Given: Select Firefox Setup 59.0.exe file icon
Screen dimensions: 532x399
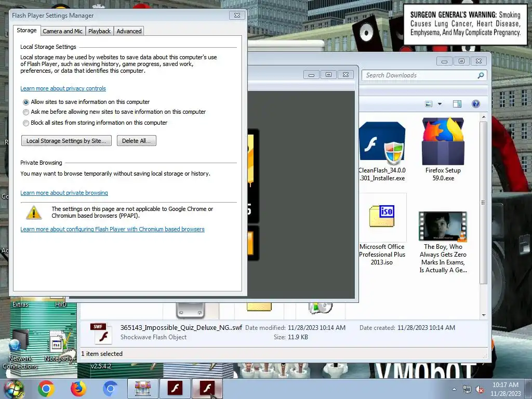Looking at the screenshot, I should pos(443,141).
